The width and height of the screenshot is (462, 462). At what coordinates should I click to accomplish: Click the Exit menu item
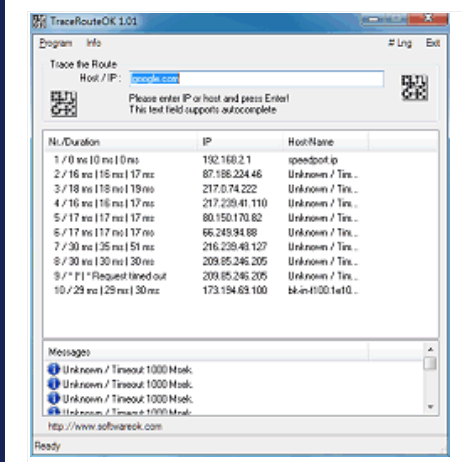[x=433, y=43]
